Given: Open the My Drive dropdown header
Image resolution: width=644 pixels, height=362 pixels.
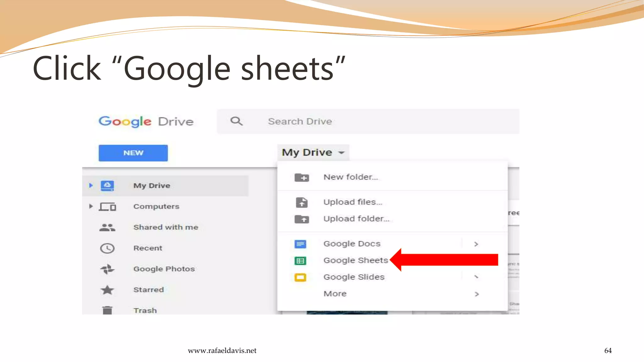Looking at the screenshot, I should [313, 152].
